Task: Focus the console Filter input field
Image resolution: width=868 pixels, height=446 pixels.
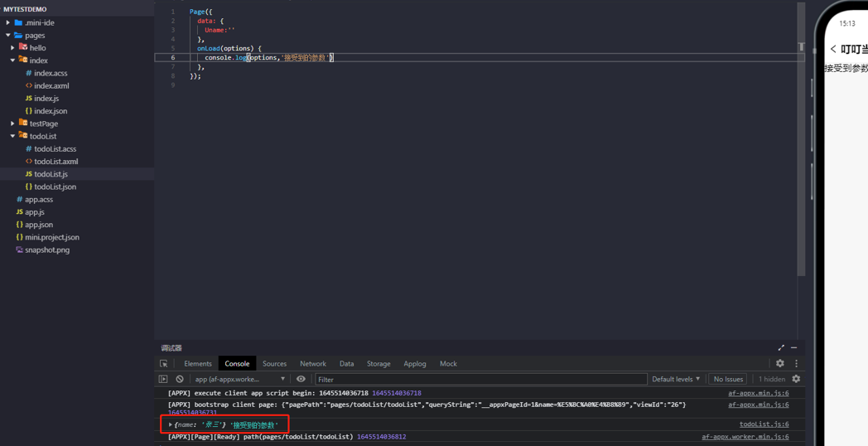Action: pos(481,379)
